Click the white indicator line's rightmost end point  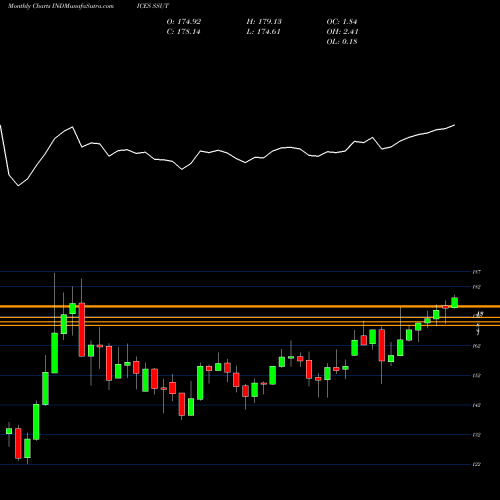point(455,125)
